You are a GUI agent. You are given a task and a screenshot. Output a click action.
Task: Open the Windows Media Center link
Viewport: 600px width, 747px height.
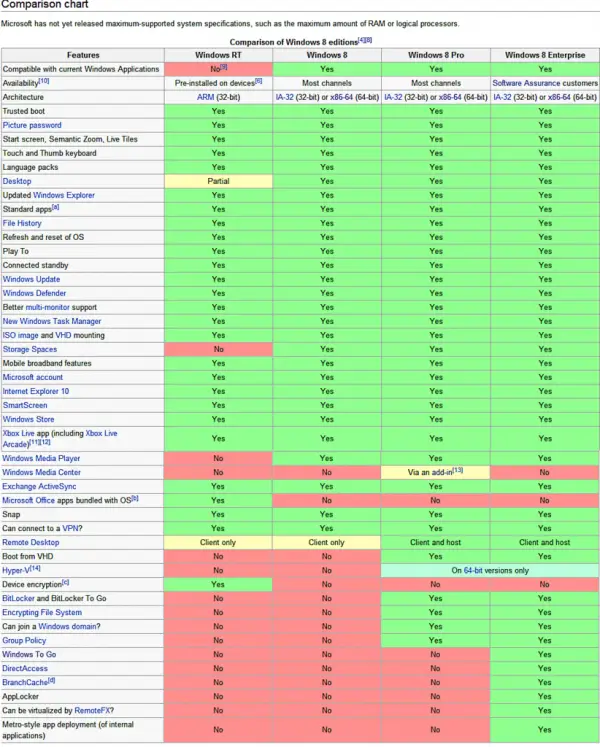pyautogui.click(x=41, y=473)
